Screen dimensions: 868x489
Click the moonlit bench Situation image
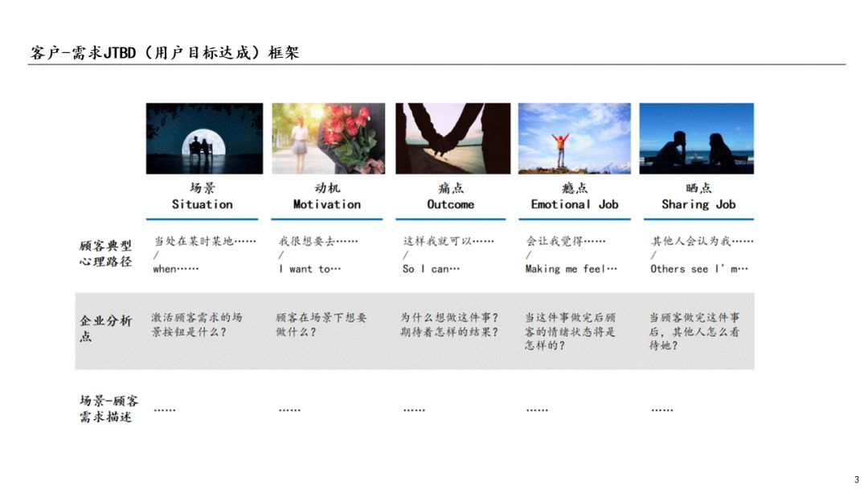coord(204,138)
